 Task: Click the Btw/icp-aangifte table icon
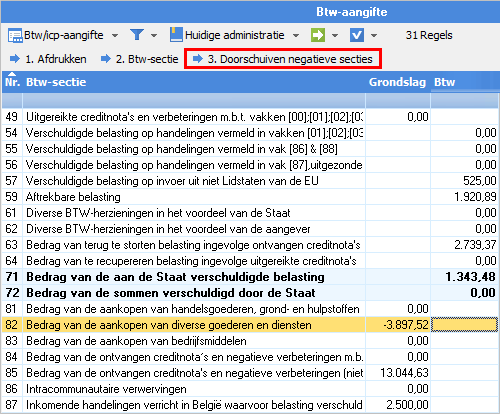point(15,35)
